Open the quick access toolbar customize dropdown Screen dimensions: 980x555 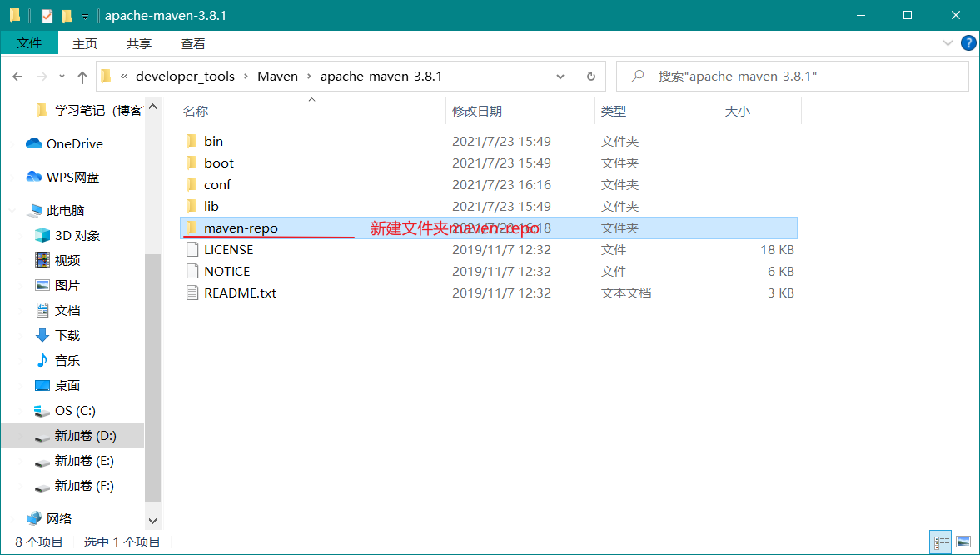[85, 17]
